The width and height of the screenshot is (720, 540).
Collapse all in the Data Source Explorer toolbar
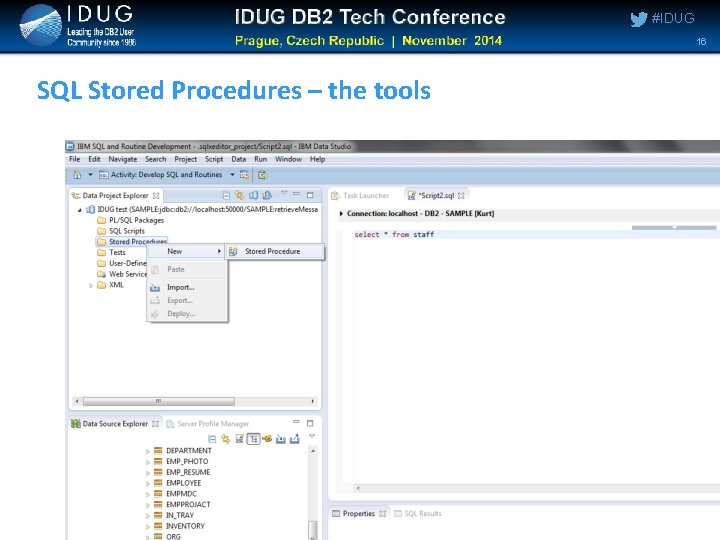coord(212,439)
